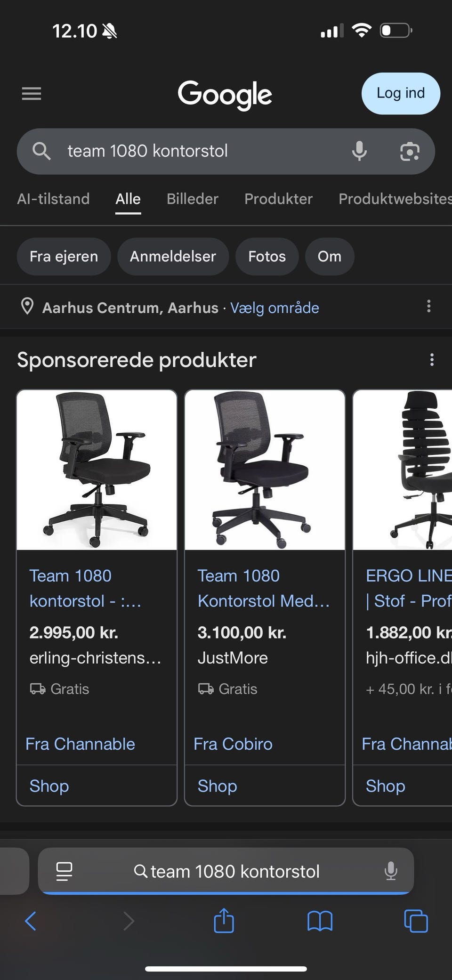Tap the magnifier icon in Google search box
Viewport: 452px width, 980px height.
tap(41, 151)
